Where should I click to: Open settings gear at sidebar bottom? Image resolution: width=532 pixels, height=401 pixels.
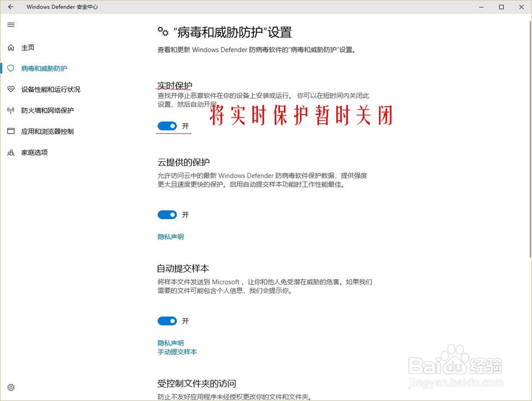[11, 387]
